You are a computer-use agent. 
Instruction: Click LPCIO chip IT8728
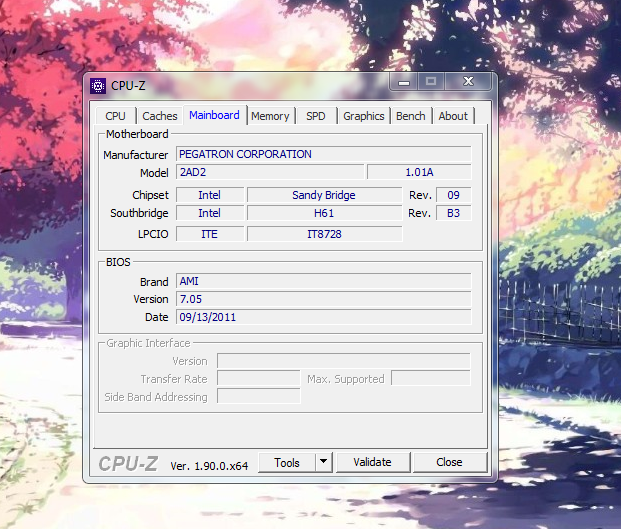click(x=324, y=234)
